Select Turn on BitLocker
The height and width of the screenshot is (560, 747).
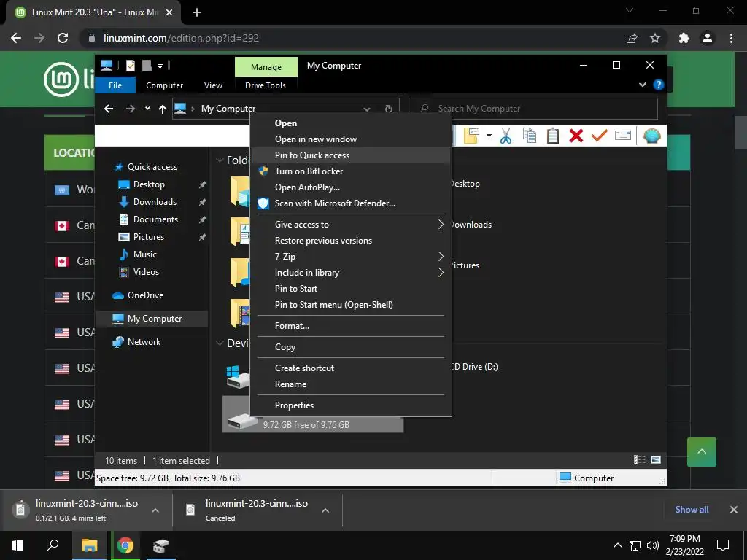(x=350, y=171)
